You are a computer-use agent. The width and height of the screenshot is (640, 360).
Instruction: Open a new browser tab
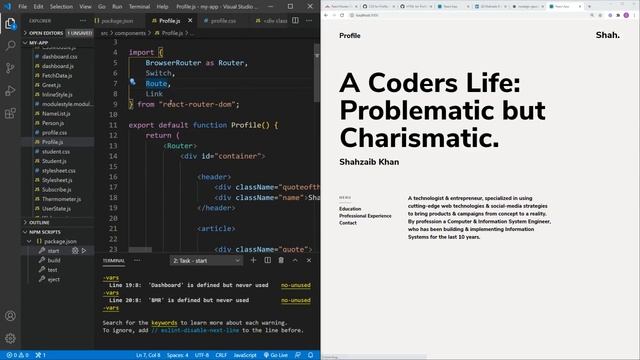(589, 7)
